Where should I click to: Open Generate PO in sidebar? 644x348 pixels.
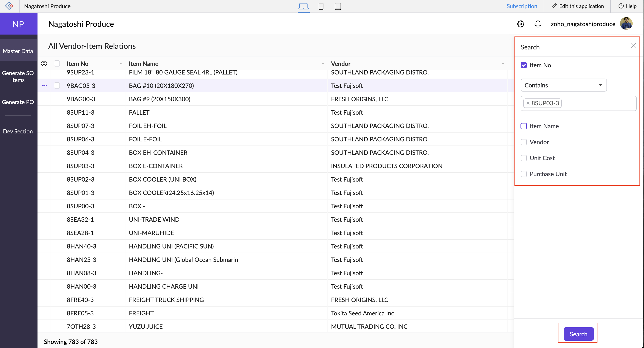point(18,102)
